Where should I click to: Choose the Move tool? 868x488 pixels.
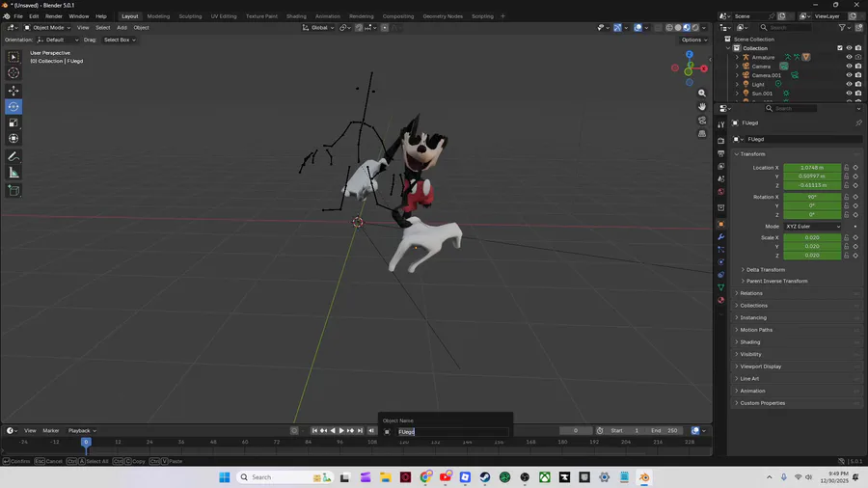click(14, 91)
